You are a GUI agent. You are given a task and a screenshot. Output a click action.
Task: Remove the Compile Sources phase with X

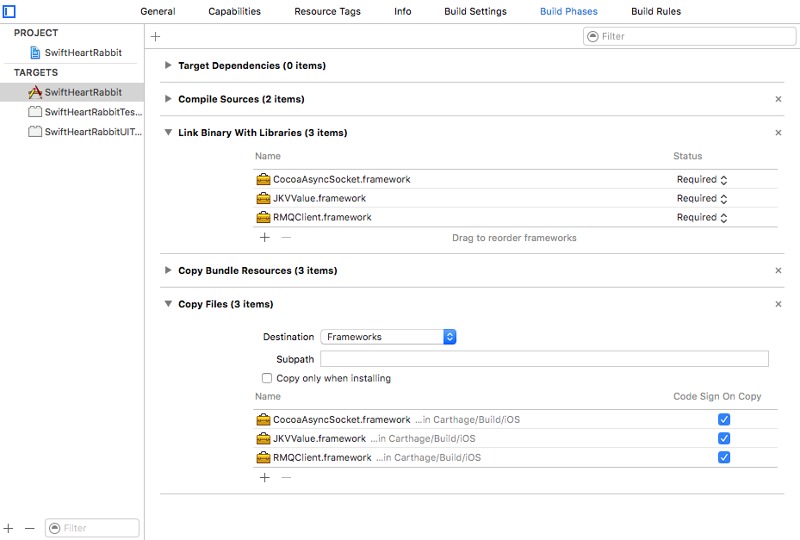tap(778, 99)
